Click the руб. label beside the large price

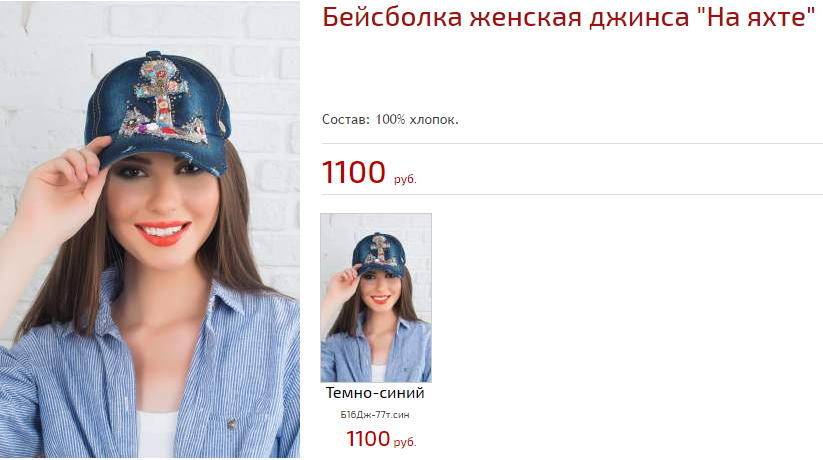point(405,179)
